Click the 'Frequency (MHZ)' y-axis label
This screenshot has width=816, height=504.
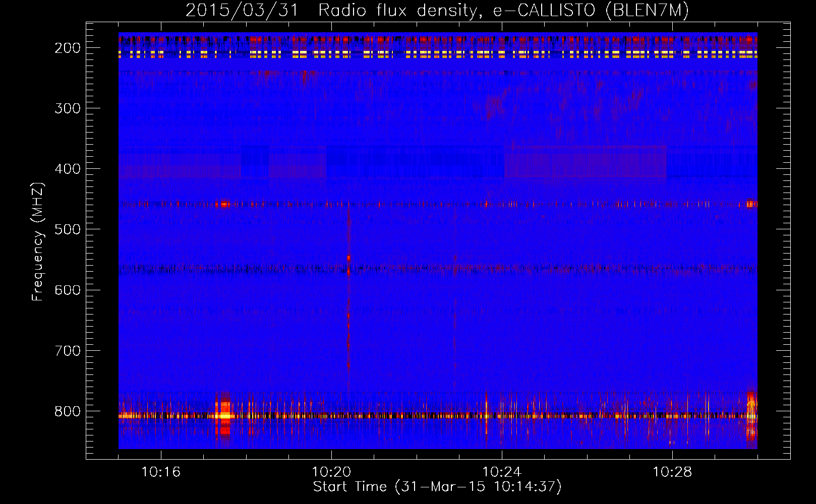click(x=38, y=241)
